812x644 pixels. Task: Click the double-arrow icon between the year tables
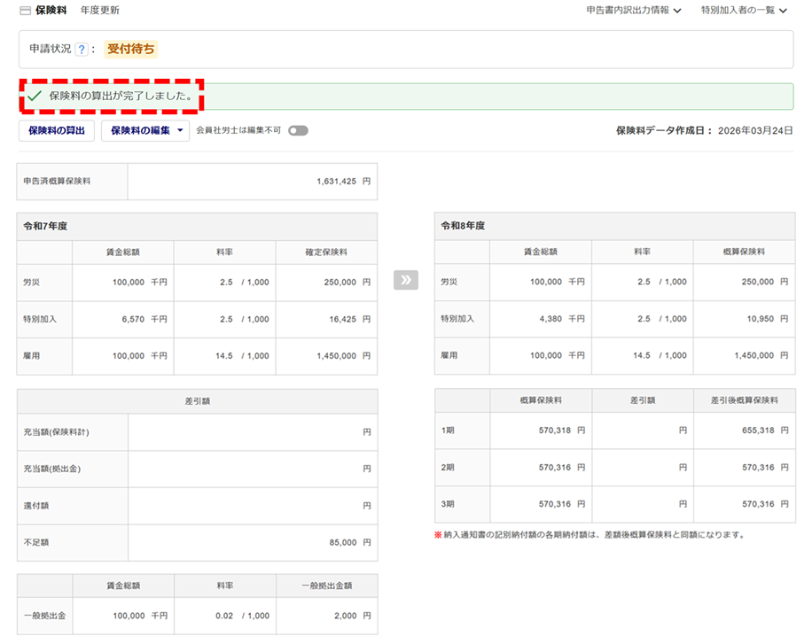(x=405, y=281)
